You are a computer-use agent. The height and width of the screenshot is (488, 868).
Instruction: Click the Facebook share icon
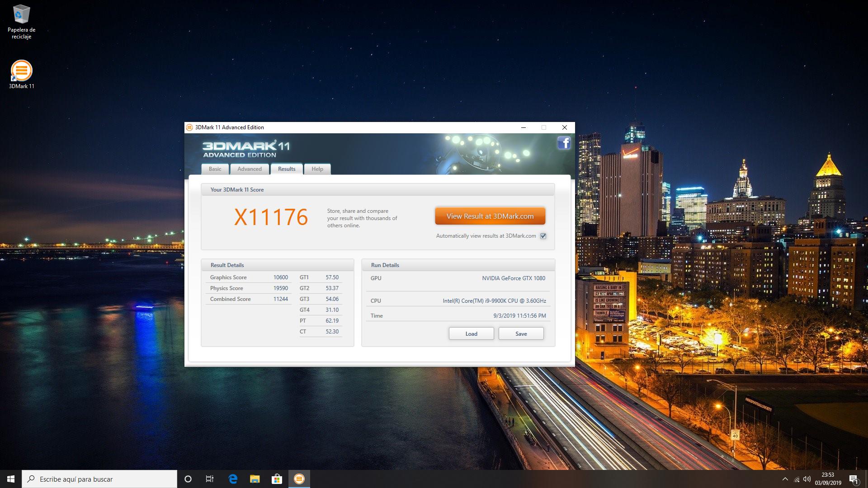click(564, 143)
